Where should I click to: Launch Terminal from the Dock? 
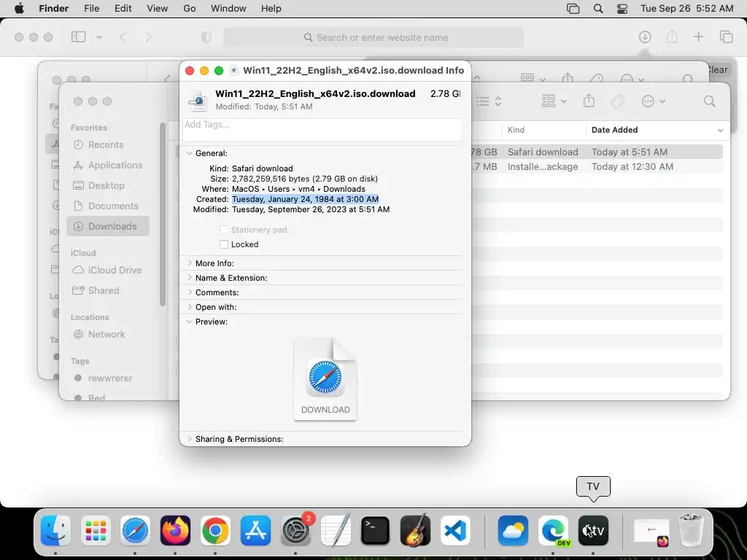tap(376, 531)
